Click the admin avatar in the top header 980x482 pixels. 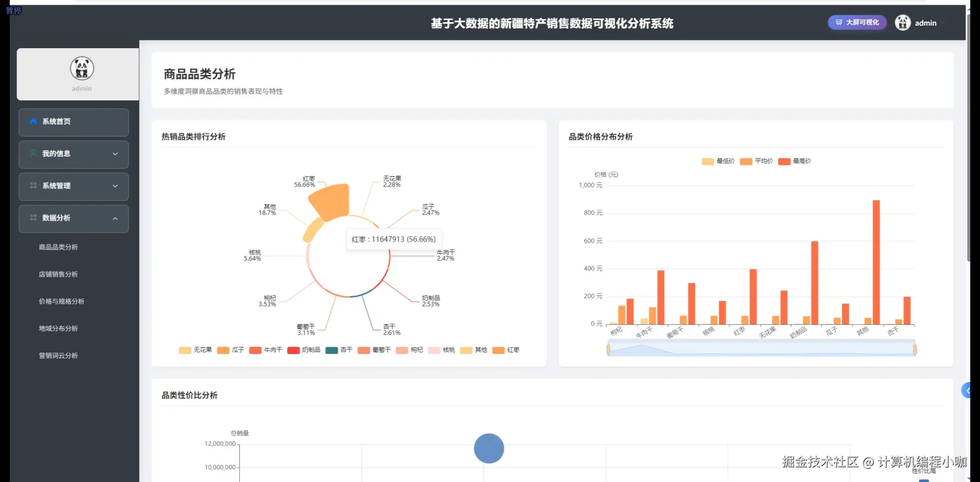(x=903, y=23)
